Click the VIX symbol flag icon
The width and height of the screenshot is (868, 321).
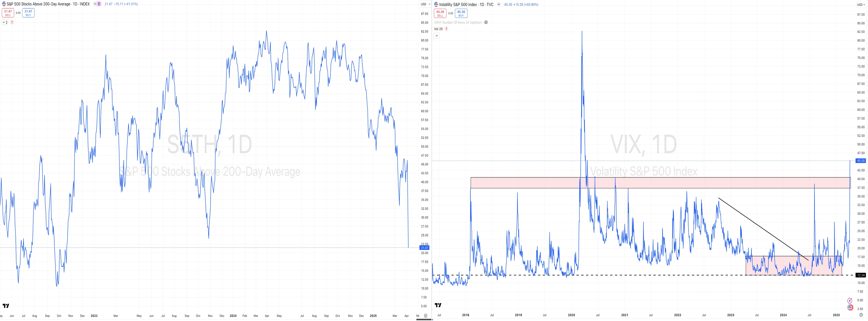[x=436, y=4]
